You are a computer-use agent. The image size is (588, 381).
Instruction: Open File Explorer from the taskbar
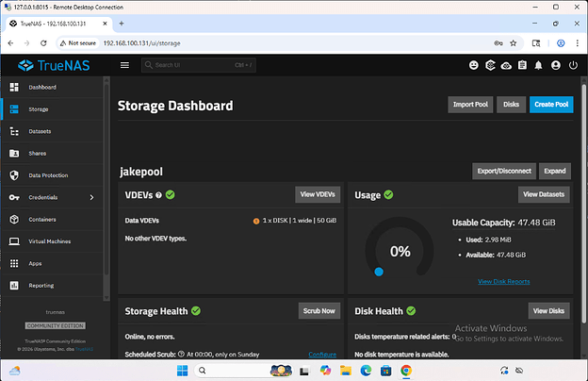pos(346,371)
